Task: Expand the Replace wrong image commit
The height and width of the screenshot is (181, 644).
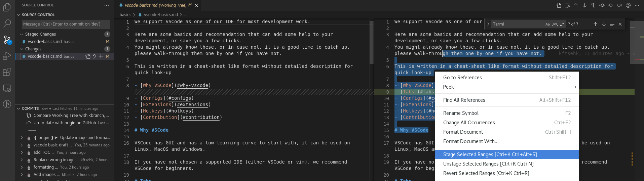Action: [22, 160]
